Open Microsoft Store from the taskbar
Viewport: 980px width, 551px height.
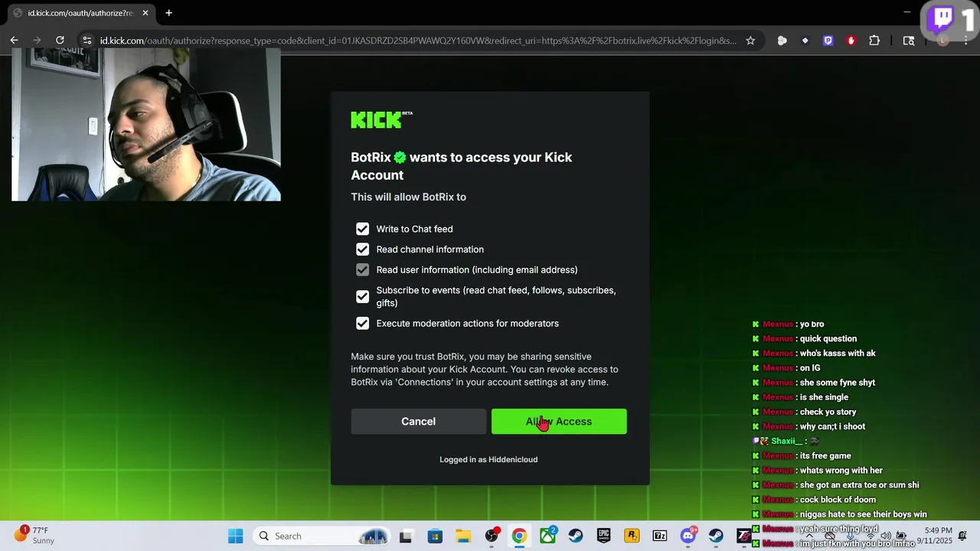click(x=435, y=536)
